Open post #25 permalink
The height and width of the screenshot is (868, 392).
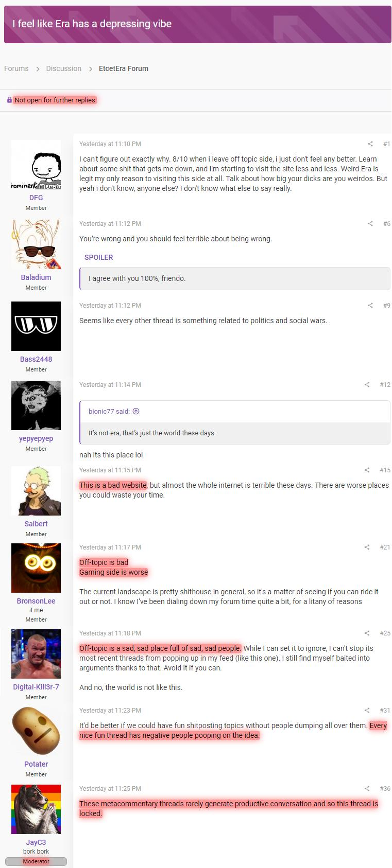tap(385, 633)
